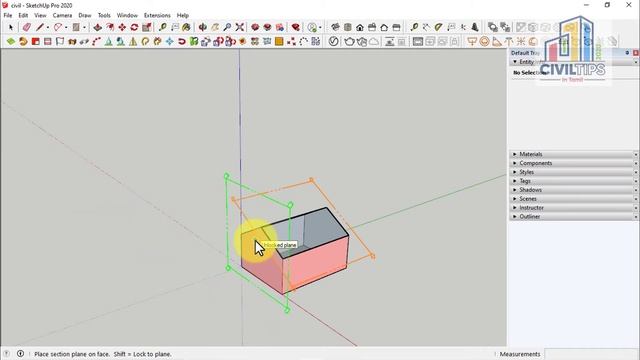The height and width of the screenshot is (360, 640).
Task: Open the File menu
Action: click(x=8, y=15)
